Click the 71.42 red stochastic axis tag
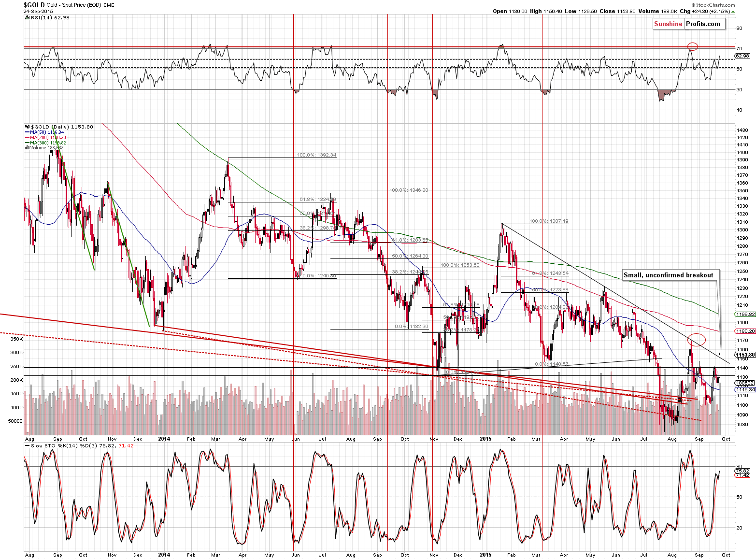The image size is (756, 559). click(742, 475)
